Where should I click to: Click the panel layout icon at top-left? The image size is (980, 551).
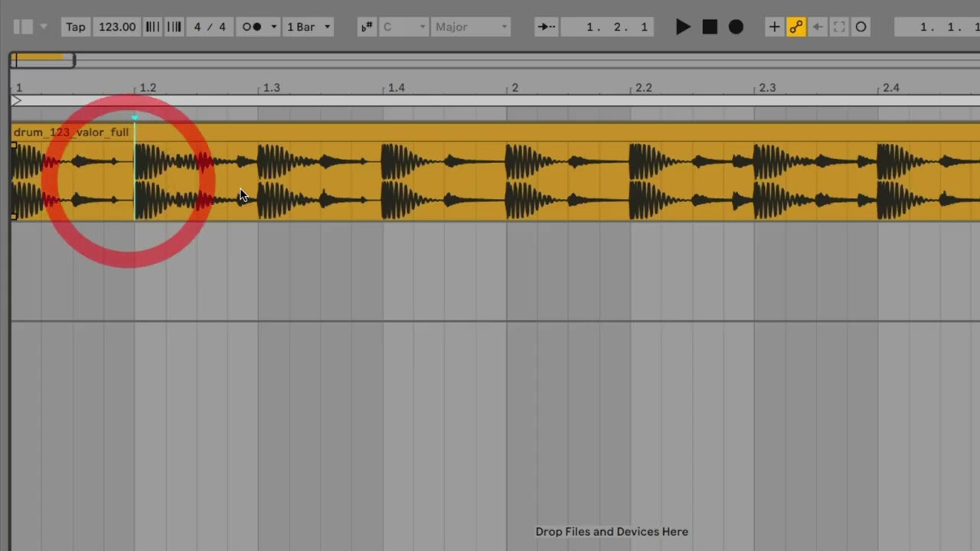pyautogui.click(x=23, y=27)
